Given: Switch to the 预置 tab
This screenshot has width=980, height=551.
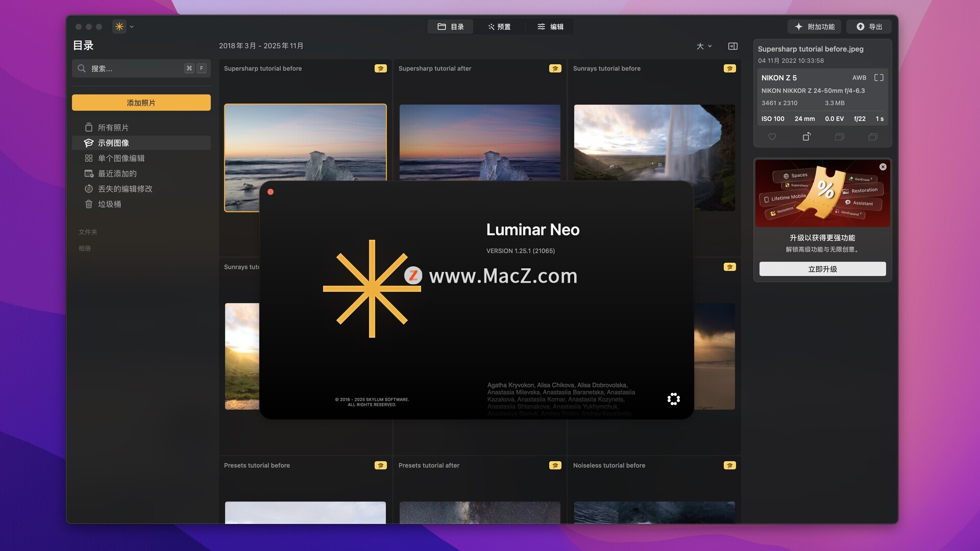Looking at the screenshot, I should (x=499, y=27).
